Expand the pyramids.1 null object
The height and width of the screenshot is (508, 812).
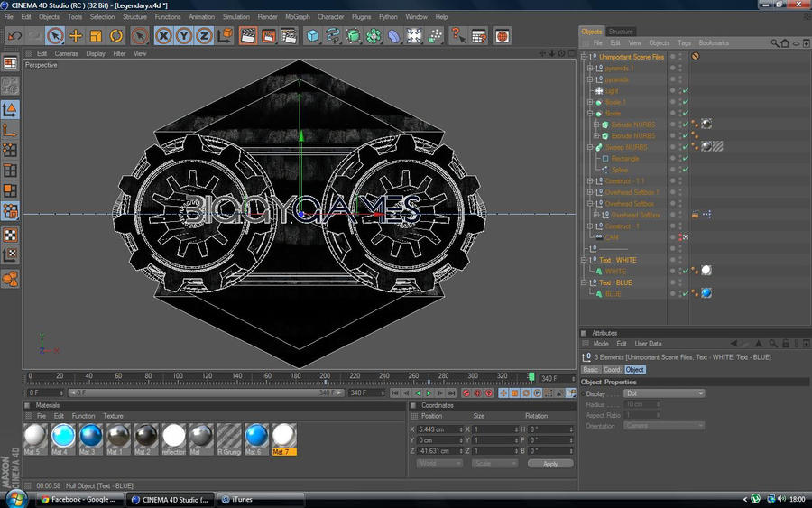(590, 68)
